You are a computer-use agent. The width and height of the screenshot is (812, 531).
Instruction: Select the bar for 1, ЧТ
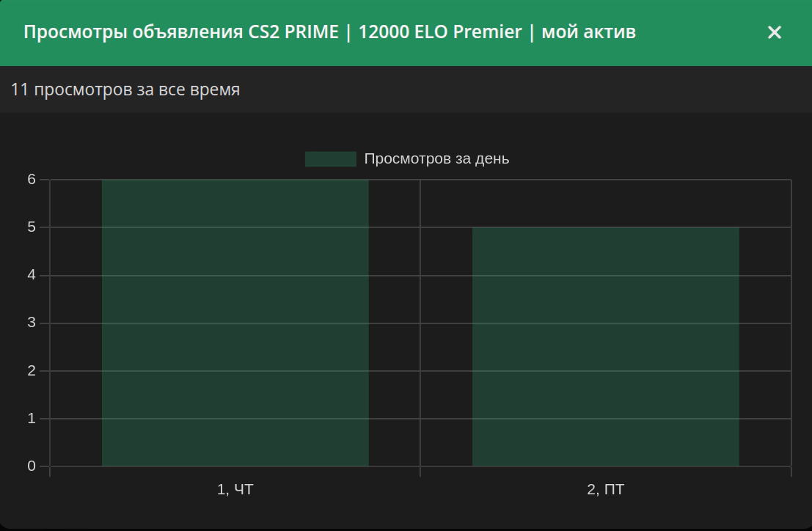tap(235, 323)
